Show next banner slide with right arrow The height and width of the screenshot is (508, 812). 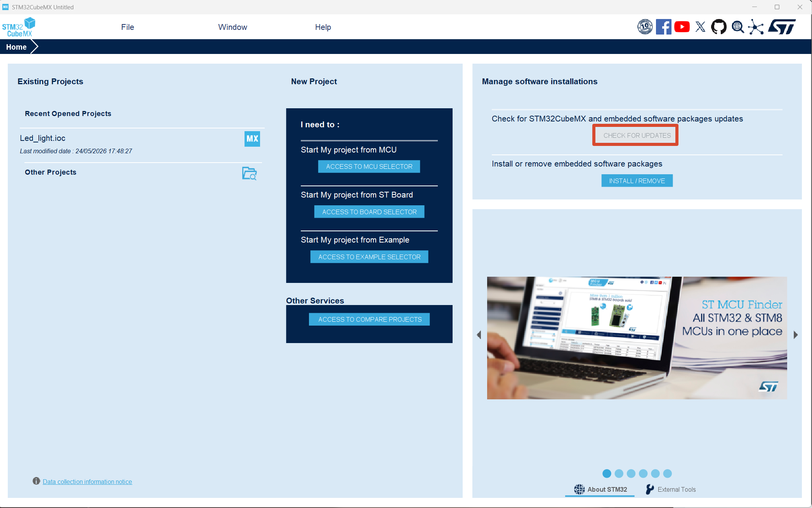tap(796, 335)
